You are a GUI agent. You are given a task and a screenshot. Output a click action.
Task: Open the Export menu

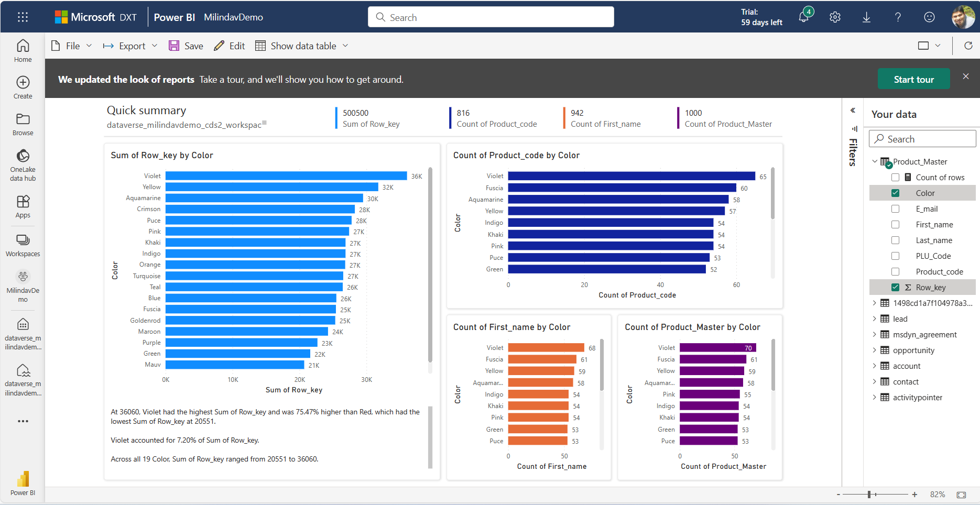click(x=130, y=46)
